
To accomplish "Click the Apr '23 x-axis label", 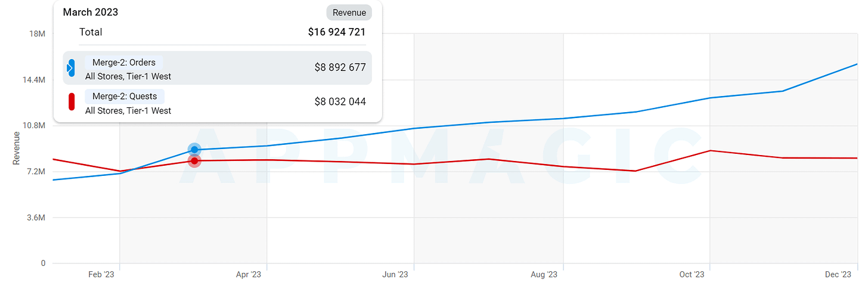I will [x=249, y=275].
